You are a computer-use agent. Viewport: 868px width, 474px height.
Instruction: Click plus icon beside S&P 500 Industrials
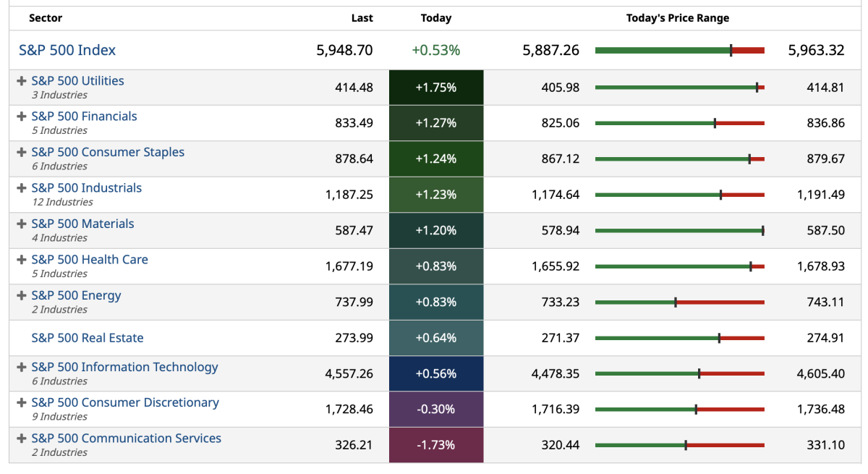22,188
